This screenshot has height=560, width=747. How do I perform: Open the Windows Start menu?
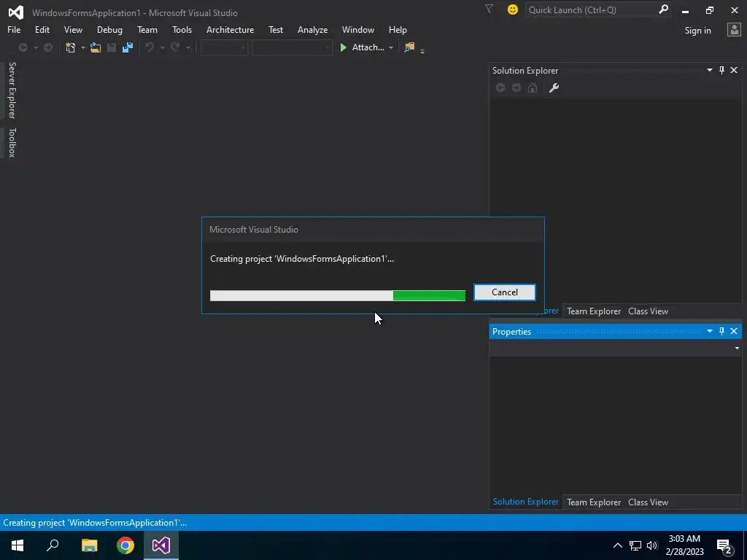18,545
